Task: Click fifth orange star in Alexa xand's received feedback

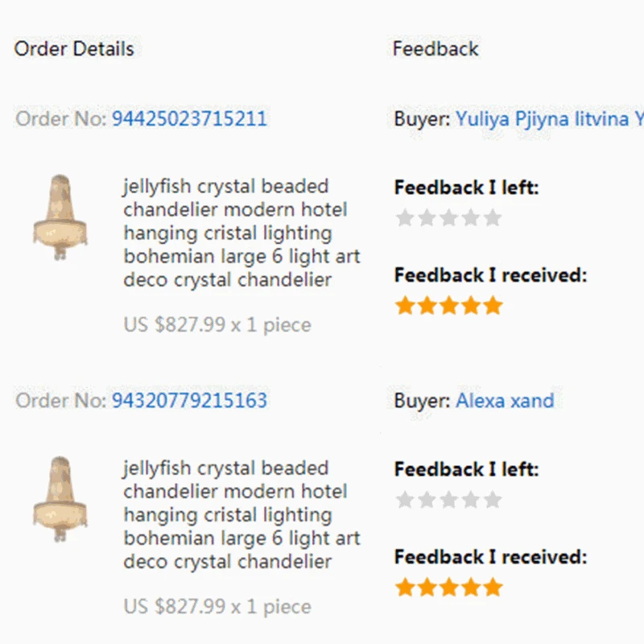Action: (x=493, y=588)
